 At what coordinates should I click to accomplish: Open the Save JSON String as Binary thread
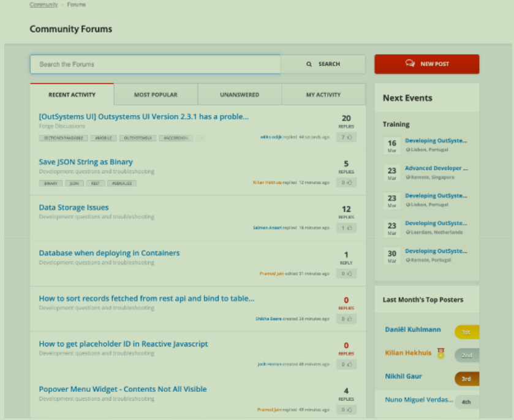(x=85, y=162)
